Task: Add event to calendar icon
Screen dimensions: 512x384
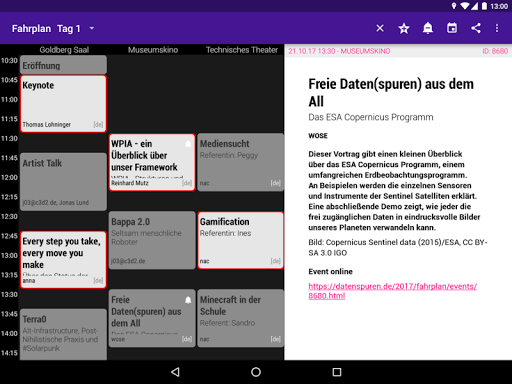Action: click(x=452, y=28)
